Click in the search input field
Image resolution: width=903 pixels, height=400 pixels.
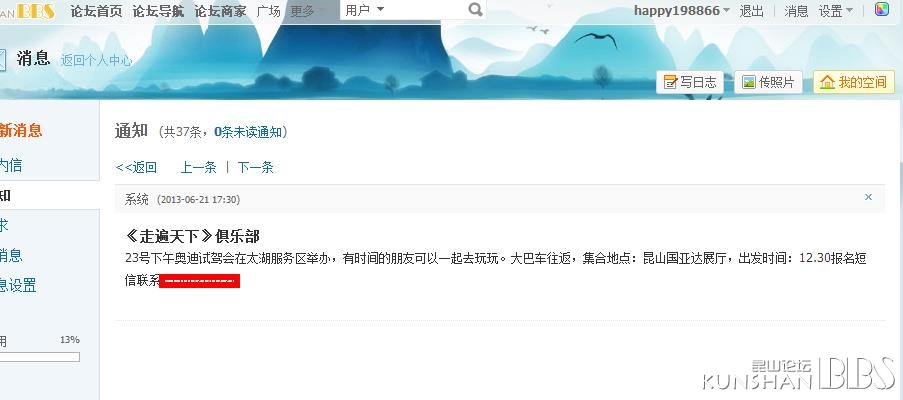pos(425,10)
